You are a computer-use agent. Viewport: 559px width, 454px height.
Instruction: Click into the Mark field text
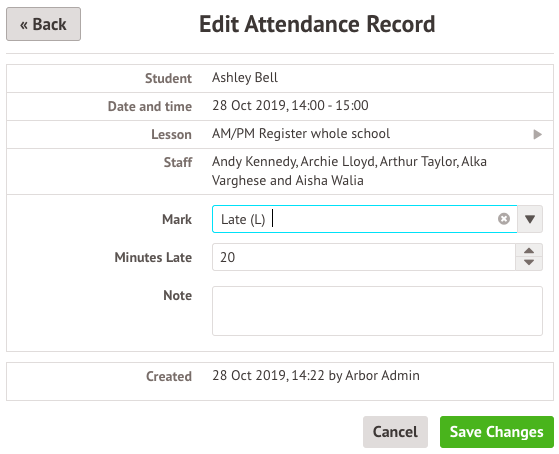[x=355, y=219]
